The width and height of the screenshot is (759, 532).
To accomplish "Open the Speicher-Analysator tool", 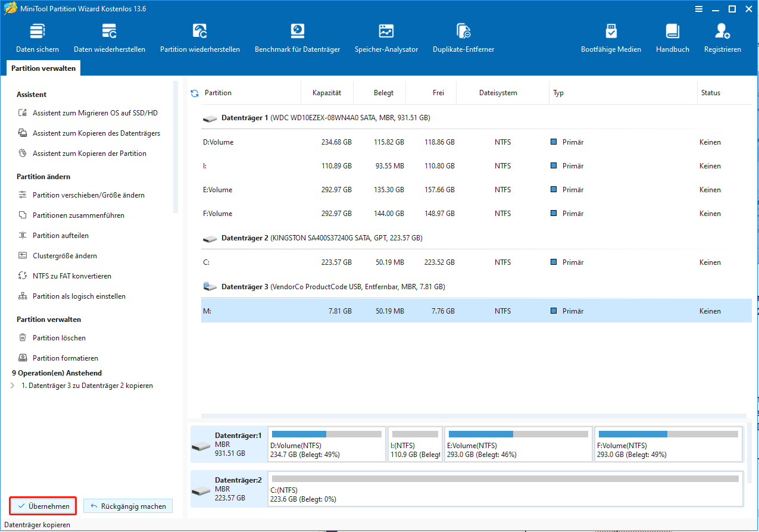I will coord(386,39).
